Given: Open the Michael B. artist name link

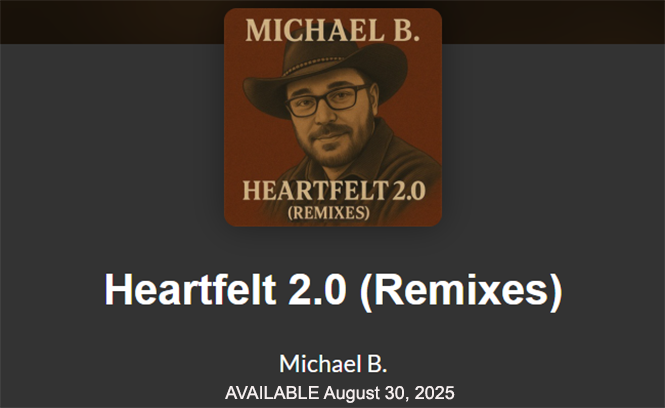Looking at the screenshot, I should pyautogui.click(x=333, y=363).
